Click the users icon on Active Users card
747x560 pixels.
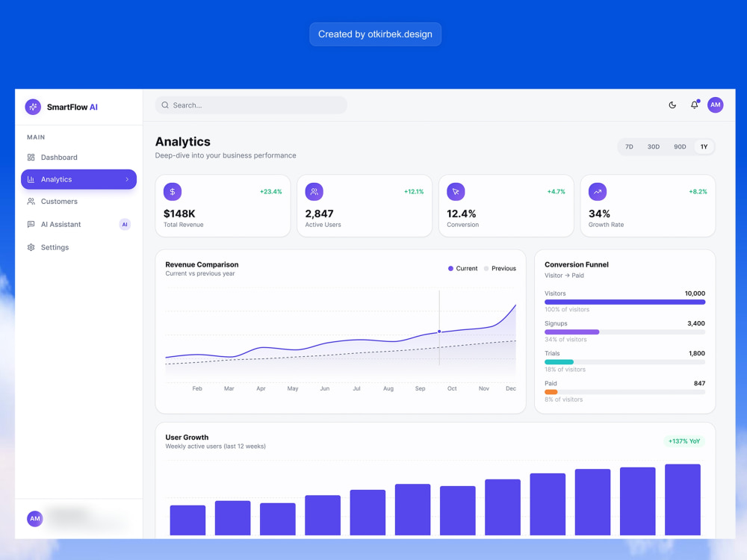tap(314, 191)
